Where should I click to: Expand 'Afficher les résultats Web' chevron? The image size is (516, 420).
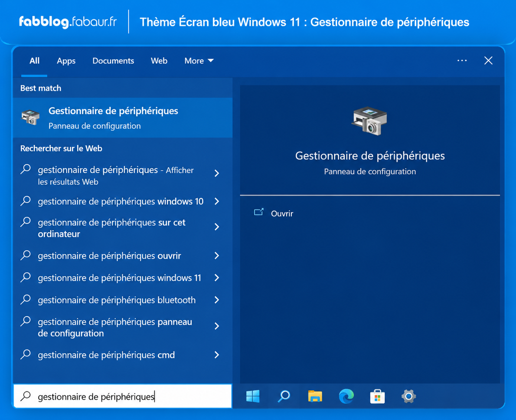pyautogui.click(x=217, y=173)
